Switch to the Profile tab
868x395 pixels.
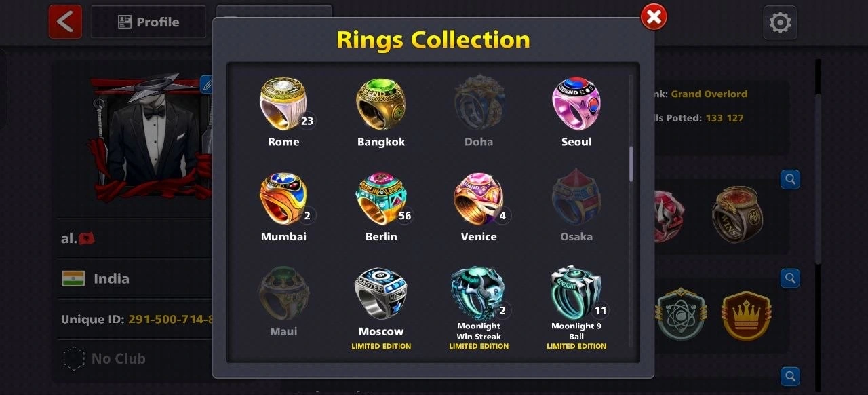tap(149, 22)
